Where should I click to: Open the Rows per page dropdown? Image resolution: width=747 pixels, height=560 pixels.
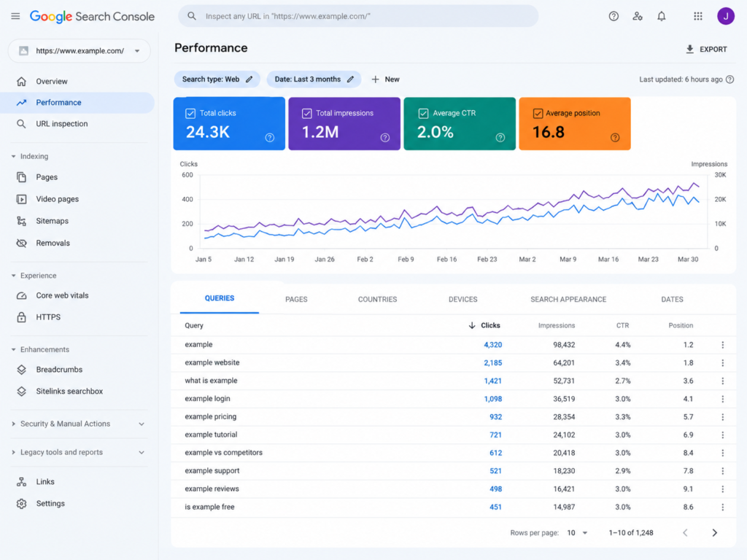click(x=577, y=533)
